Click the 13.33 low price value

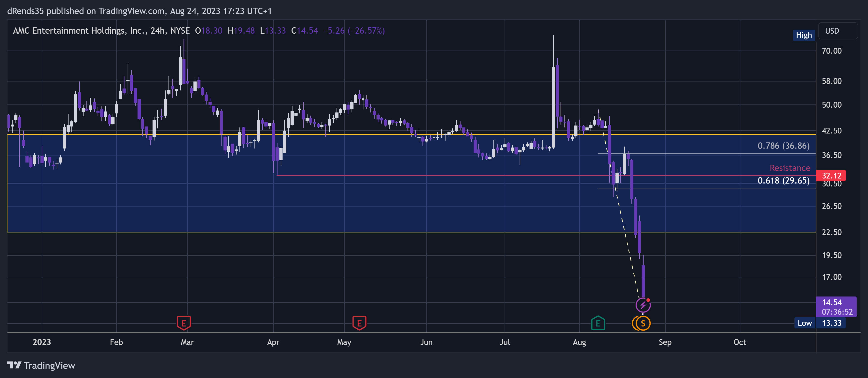pyautogui.click(x=831, y=323)
